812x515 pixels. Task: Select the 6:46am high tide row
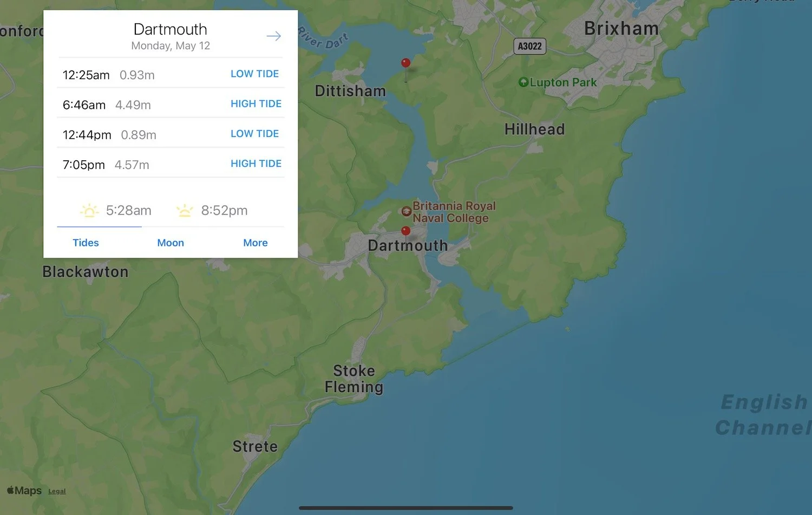point(171,103)
